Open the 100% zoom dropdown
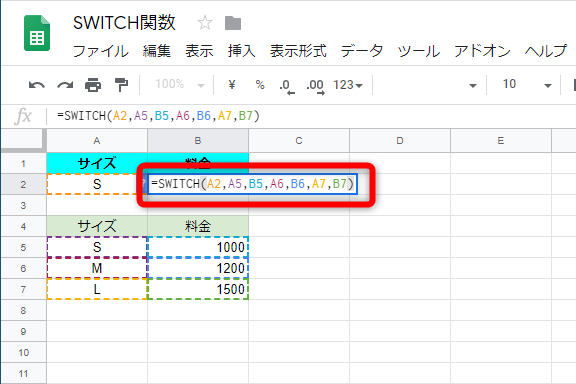 (x=179, y=85)
